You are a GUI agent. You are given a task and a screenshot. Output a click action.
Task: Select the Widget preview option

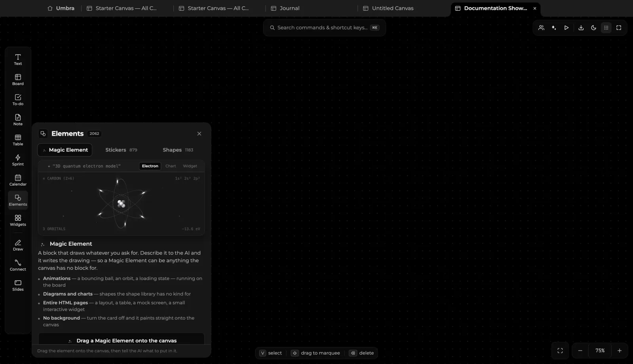click(190, 166)
